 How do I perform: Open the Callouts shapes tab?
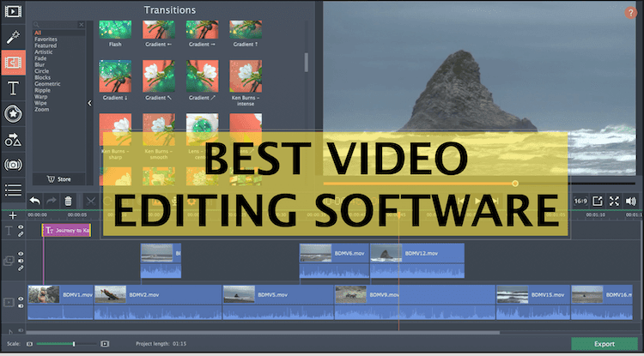(13, 140)
